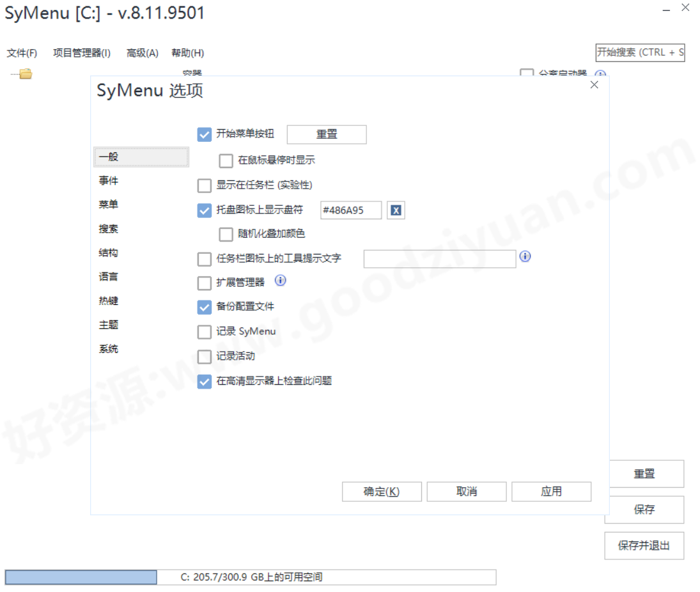
Task: Open the 主题 settings section
Action: [109, 325]
